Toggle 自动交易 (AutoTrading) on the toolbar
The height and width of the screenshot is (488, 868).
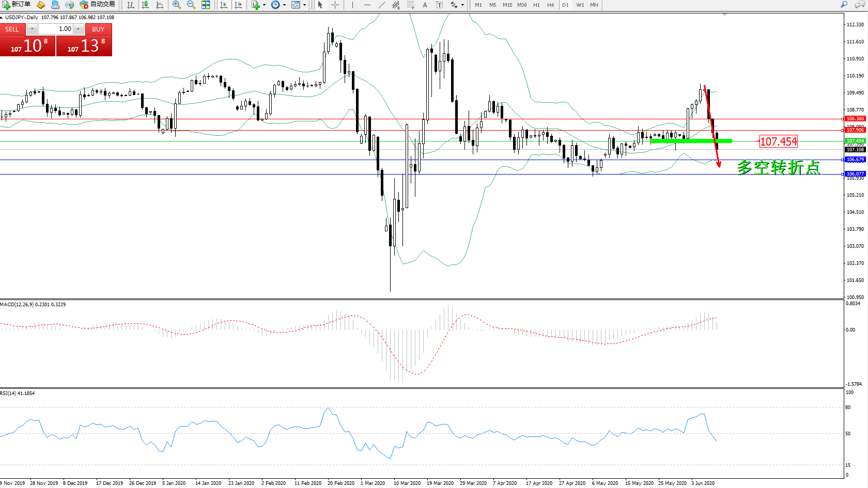pyautogui.click(x=97, y=5)
